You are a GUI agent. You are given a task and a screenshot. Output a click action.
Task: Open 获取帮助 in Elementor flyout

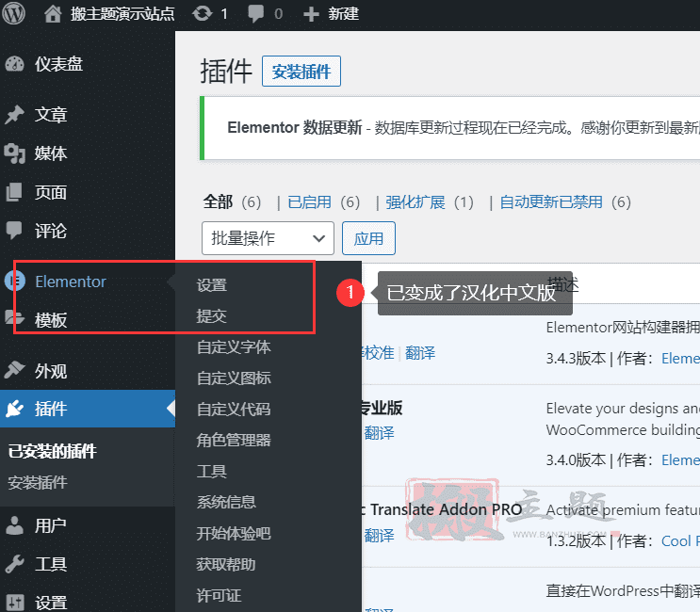(x=226, y=564)
